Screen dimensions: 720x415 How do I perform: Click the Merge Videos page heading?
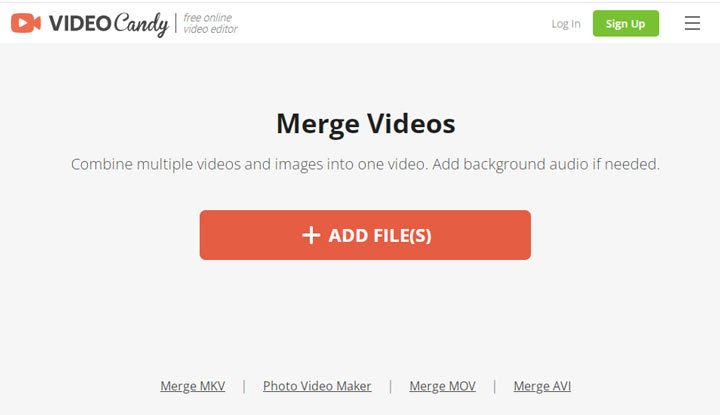tap(366, 124)
